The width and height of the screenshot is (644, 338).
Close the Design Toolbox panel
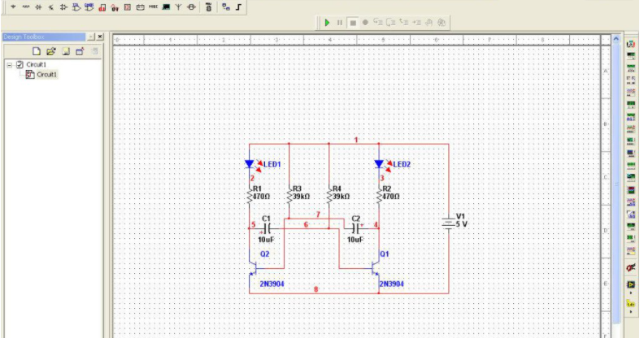(100, 37)
